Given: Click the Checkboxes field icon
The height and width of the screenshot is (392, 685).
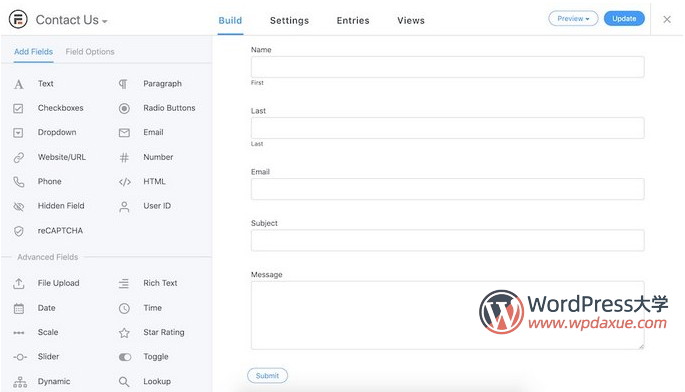Looking at the screenshot, I should [18, 108].
